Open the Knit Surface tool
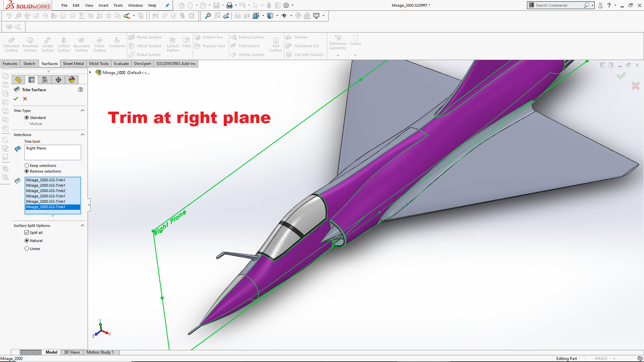644x362 pixels. [x=276, y=44]
